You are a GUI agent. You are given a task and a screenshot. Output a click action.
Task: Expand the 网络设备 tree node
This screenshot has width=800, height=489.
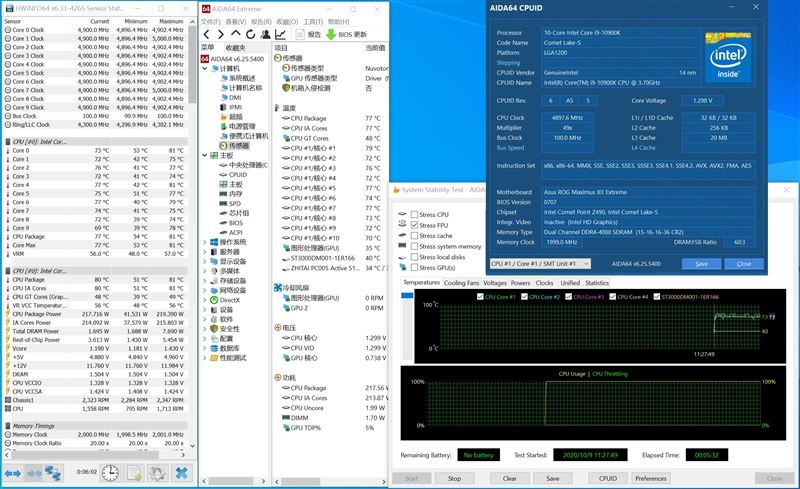coord(205,290)
